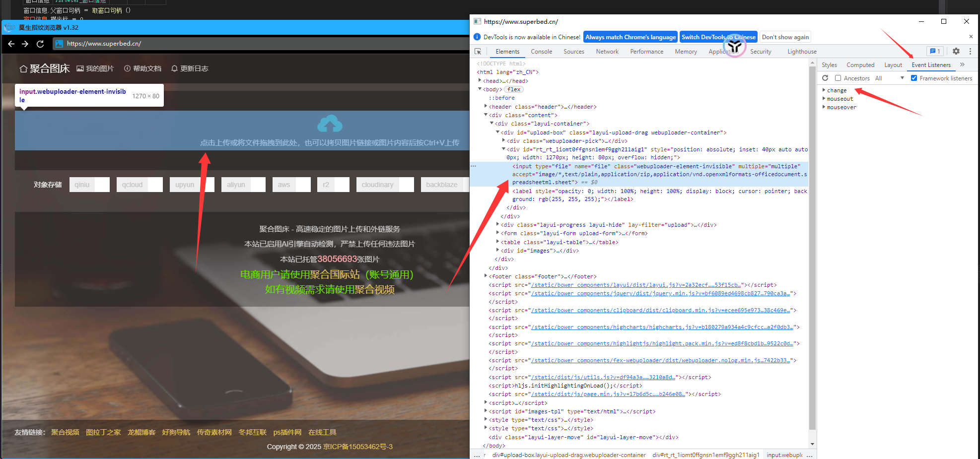Dismiss the DevTools language info bar
Viewport: 980px width, 459px height.
(971, 37)
